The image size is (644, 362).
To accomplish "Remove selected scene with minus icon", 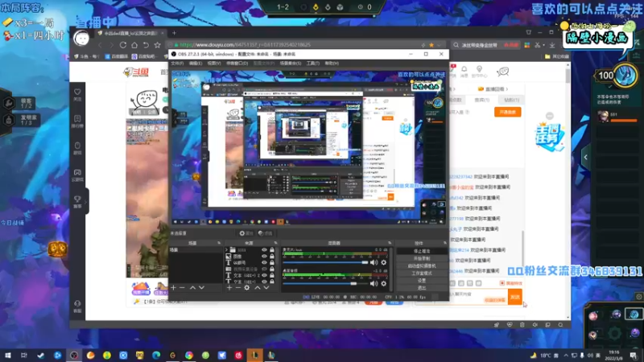I will [x=183, y=288].
